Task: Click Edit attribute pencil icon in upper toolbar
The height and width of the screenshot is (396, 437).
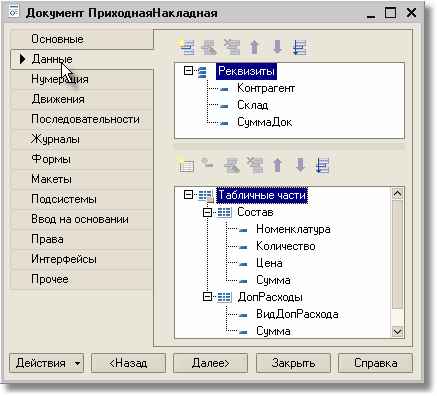Action: tap(209, 47)
